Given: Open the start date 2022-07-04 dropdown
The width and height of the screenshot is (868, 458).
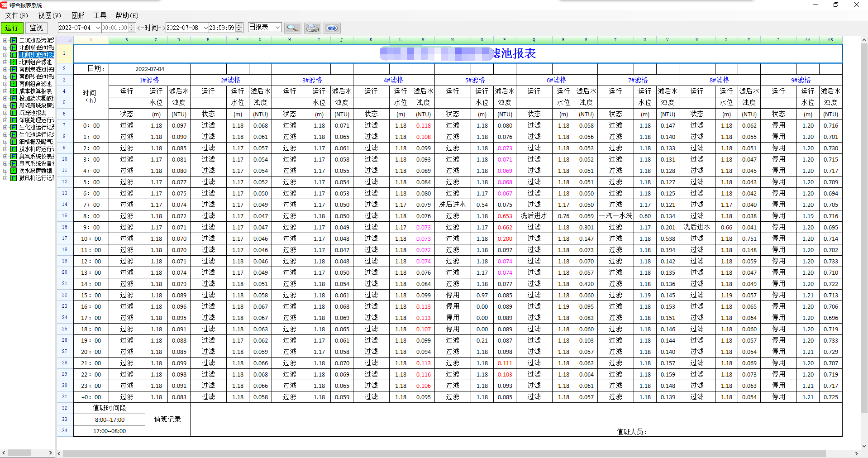Looking at the screenshot, I should 98,28.
